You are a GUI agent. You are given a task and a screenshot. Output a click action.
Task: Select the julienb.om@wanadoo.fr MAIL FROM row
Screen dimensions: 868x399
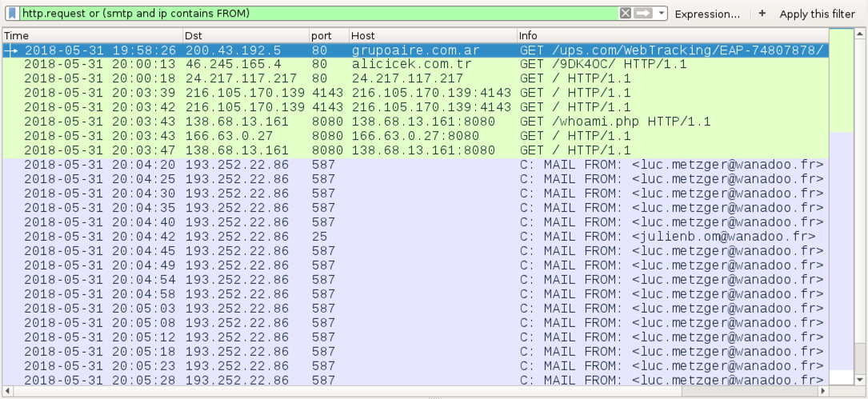[x=416, y=237]
